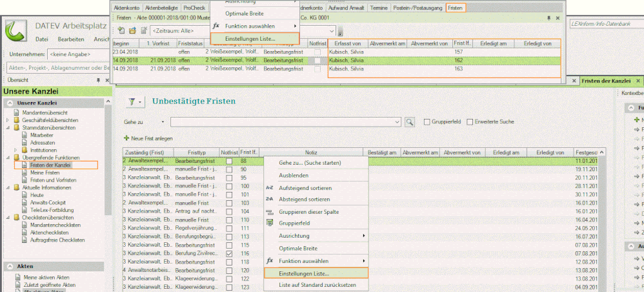Image resolution: width=644 pixels, height=292 pixels.
Task: Switch to the Termine tab
Action: (x=380, y=8)
